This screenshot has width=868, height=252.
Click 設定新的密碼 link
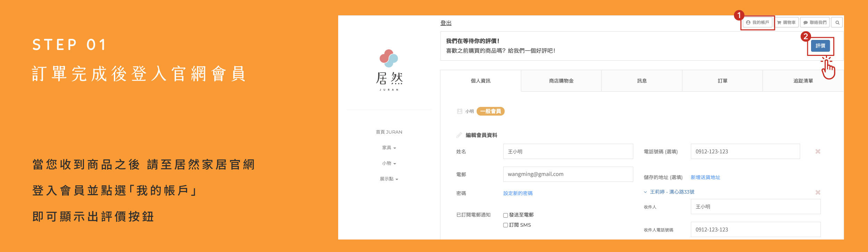(x=518, y=193)
